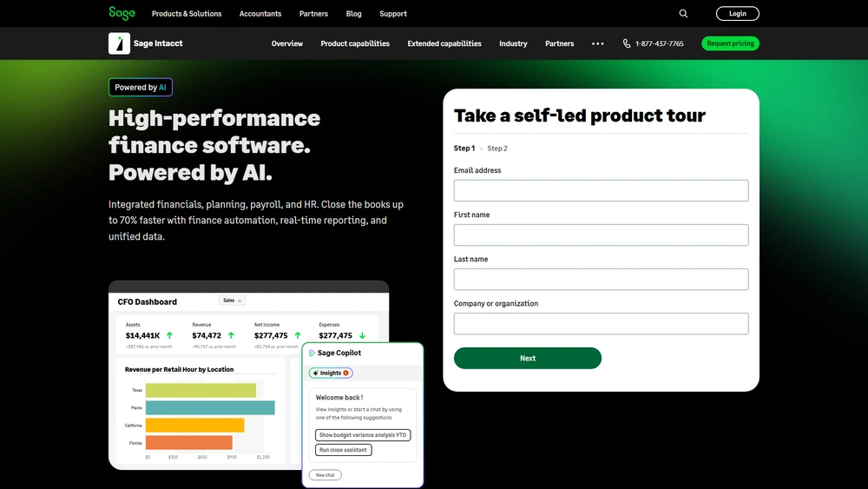Focus the First name field
Image resolution: width=868 pixels, height=489 pixels.
click(x=602, y=235)
